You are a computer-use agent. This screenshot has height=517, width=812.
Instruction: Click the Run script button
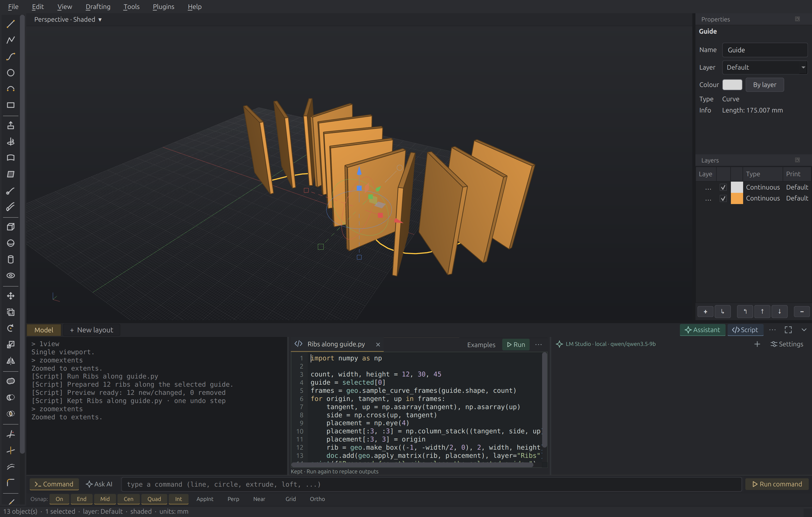(516, 344)
